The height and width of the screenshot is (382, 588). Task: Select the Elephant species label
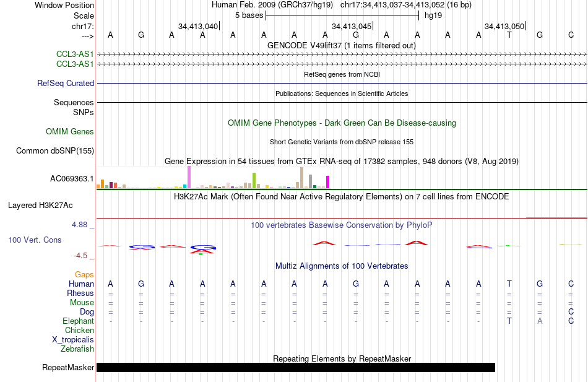tap(79, 321)
